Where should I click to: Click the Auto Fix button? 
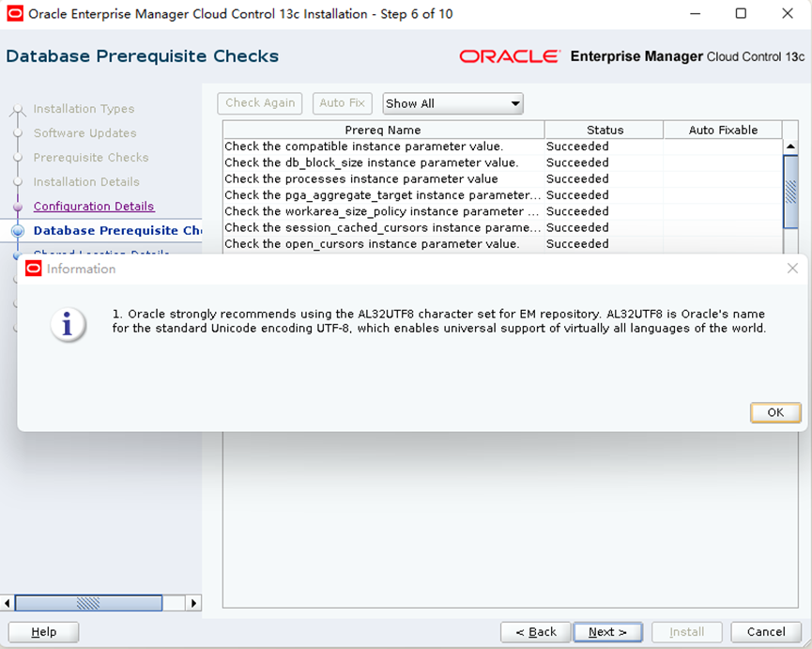[342, 103]
